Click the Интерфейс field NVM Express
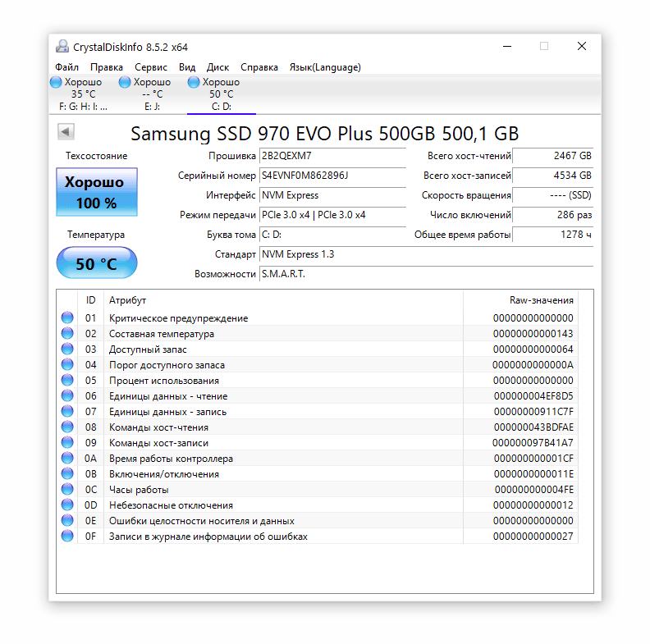This screenshot has width=650, height=644. (332, 195)
